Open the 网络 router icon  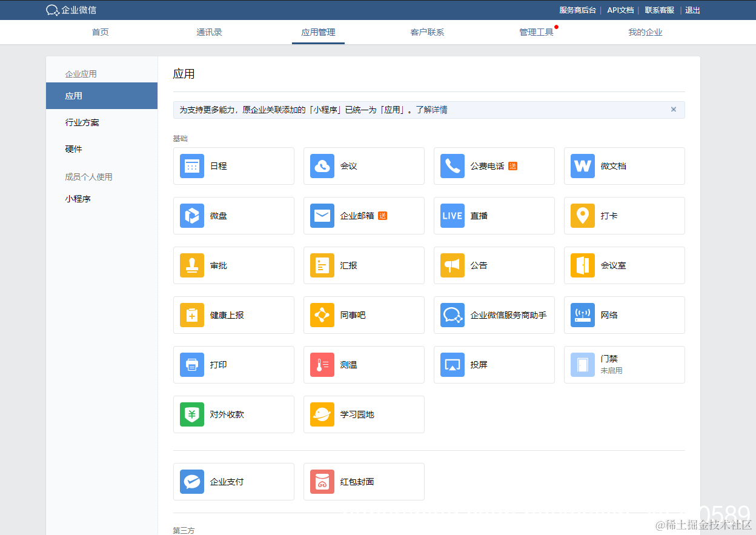(583, 315)
